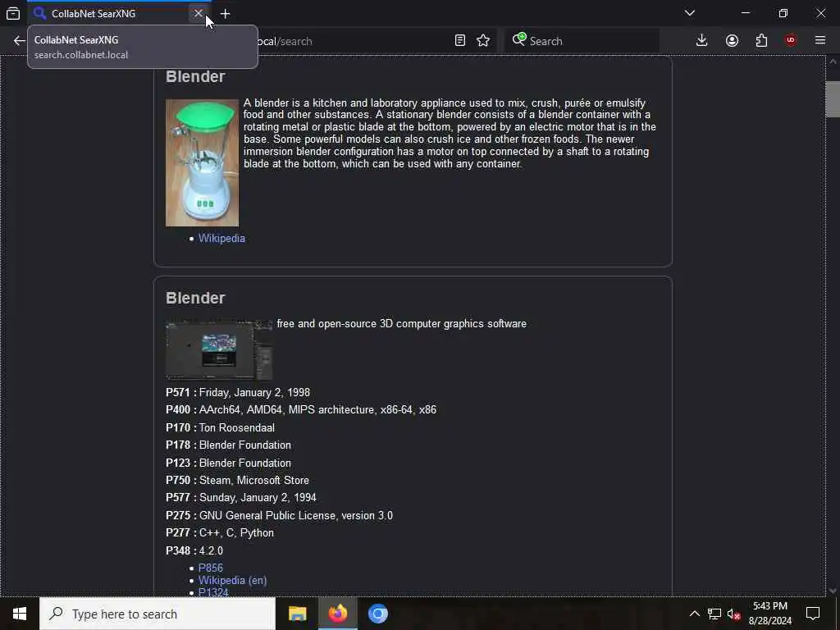
Task: Click the muted volume tray icon
Action: click(733, 614)
